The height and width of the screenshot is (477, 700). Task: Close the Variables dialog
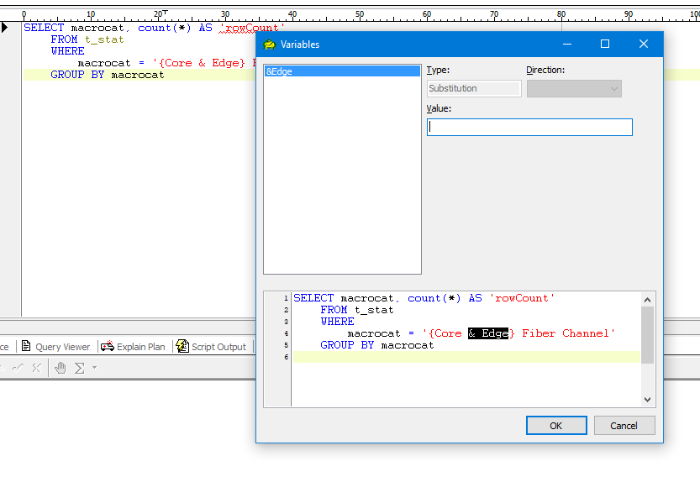[643, 44]
